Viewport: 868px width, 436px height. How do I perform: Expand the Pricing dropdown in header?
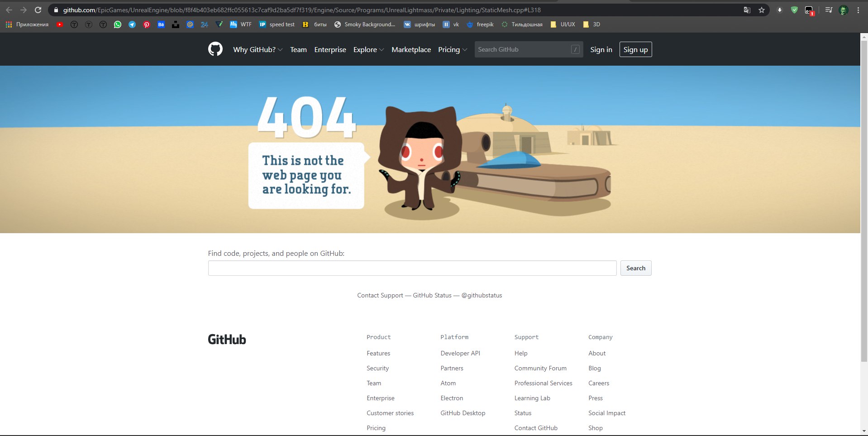tap(453, 49)
